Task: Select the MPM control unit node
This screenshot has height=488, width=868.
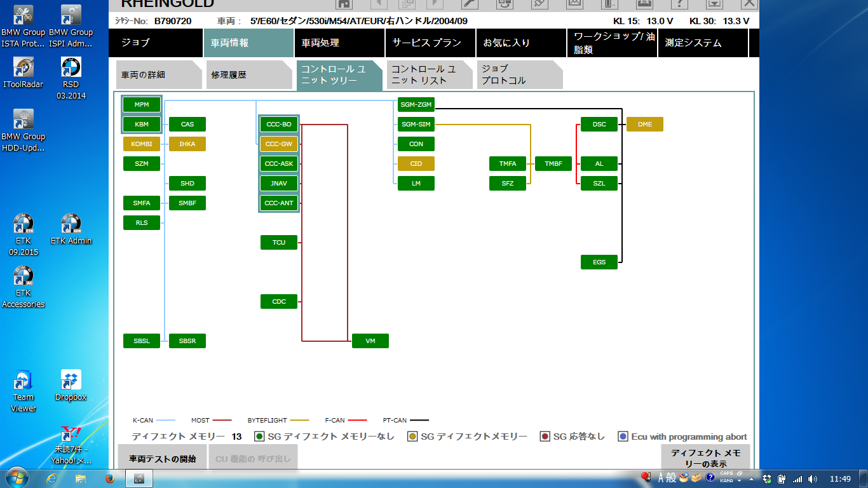Action: (x=142, y=104)
